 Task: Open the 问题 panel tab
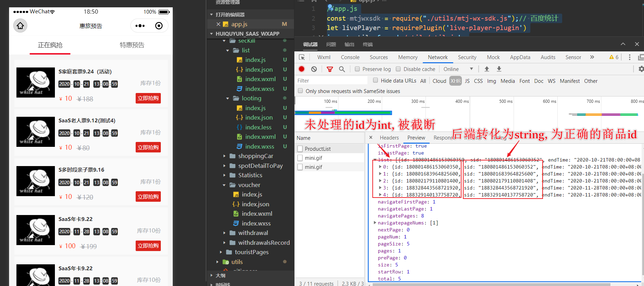[x=331, y=44]
